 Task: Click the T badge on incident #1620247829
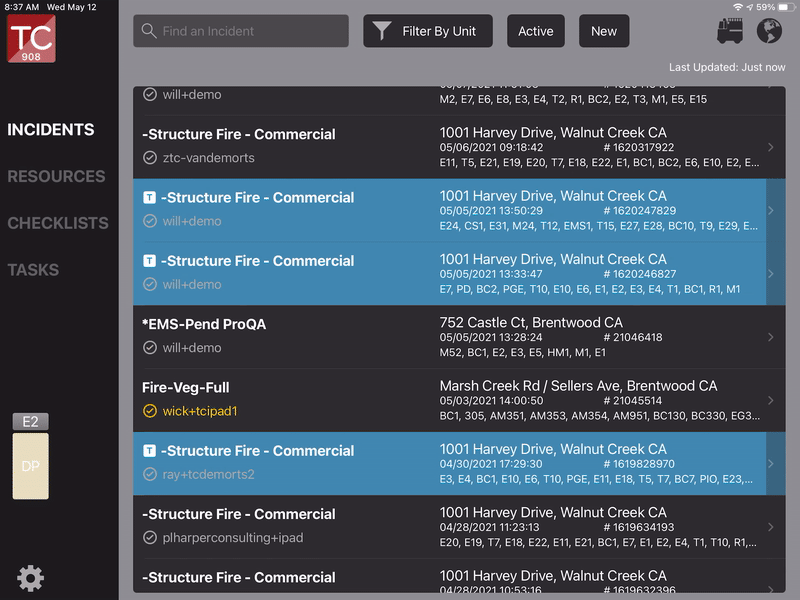tap(150, 198)
